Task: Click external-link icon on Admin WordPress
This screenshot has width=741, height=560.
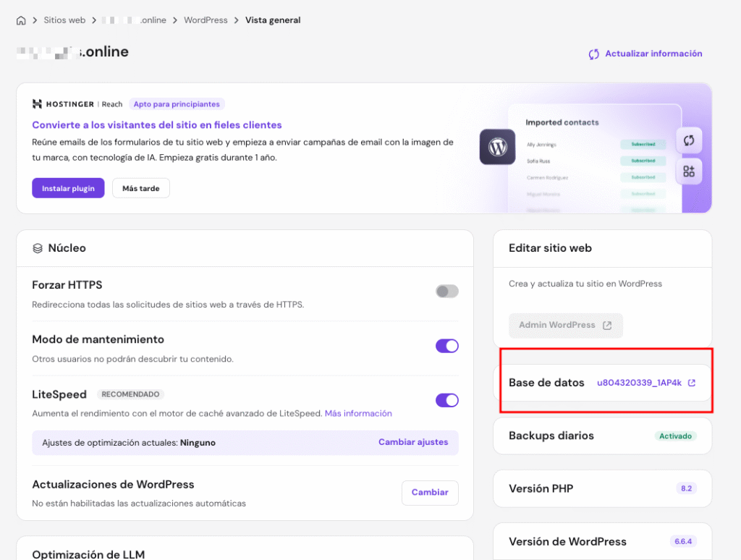Action: [x=607, y=325]
